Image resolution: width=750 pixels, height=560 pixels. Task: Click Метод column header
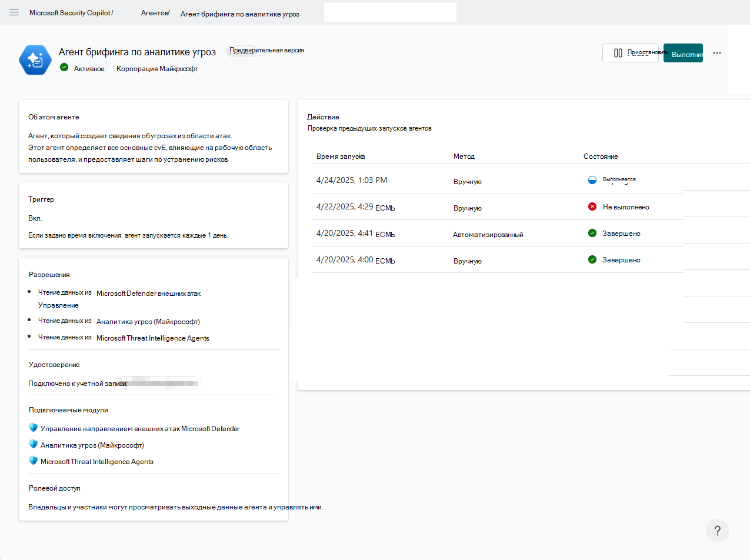point(464,156)
